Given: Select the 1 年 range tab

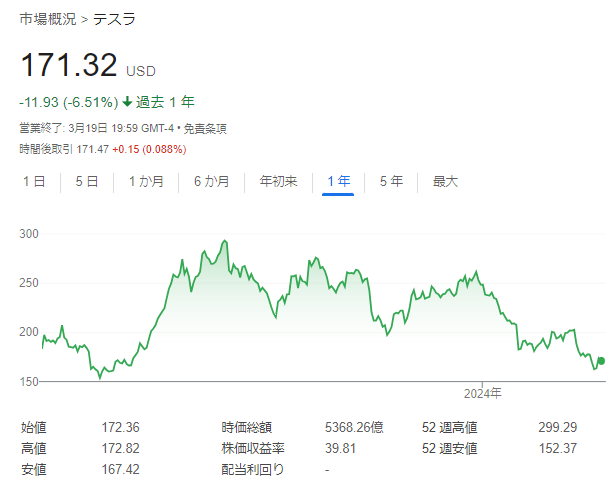Looking at the screenshot, I should (x=339, y=181).
